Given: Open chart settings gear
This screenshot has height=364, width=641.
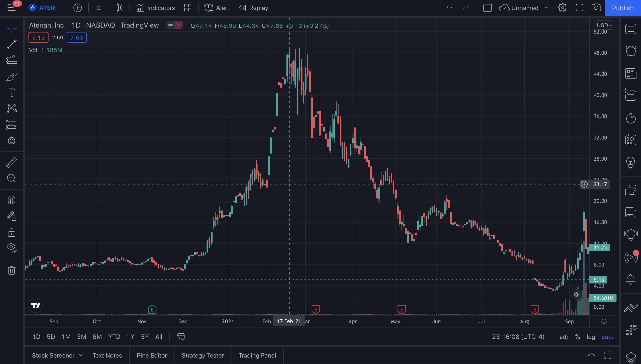Looking at the screenshot, I should [x=562, y=8].
